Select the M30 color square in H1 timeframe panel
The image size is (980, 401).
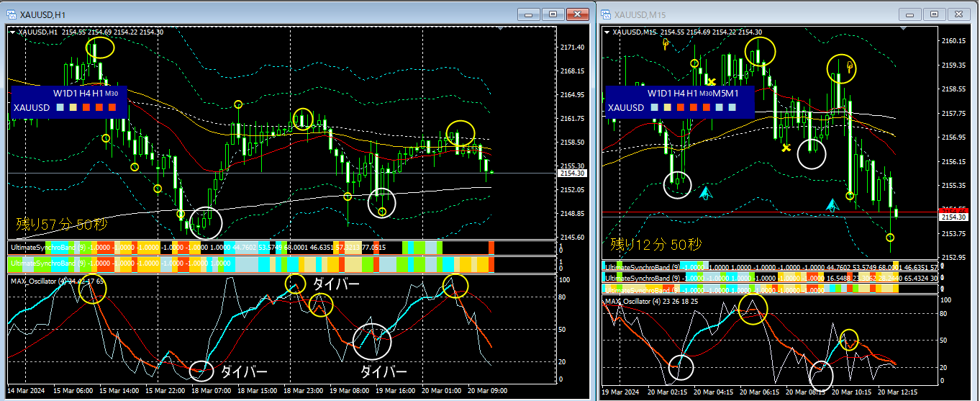[x=112, y=107]
